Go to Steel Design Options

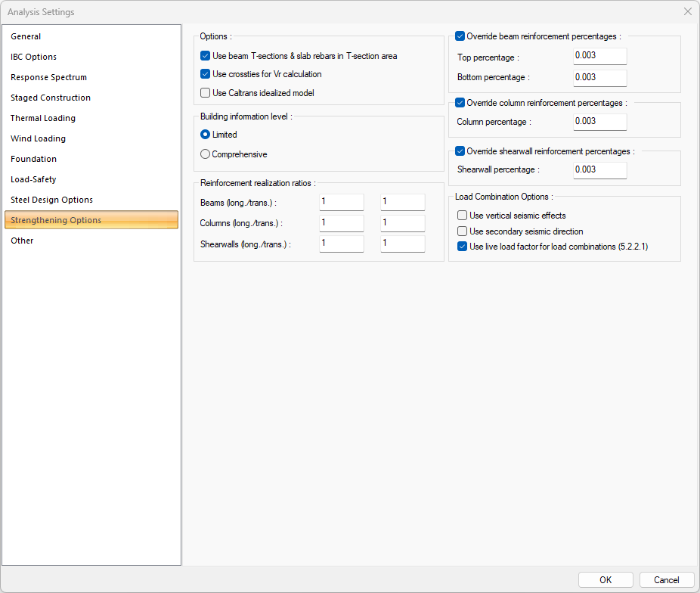[x=52, y=200]
